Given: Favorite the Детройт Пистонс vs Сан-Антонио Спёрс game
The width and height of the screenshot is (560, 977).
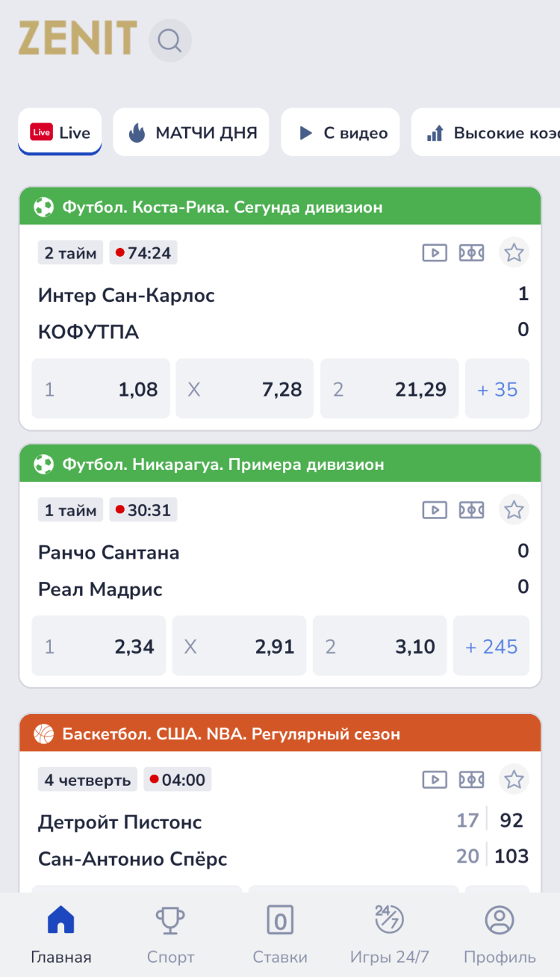Looking at the screenshot, I should [x=514, y=779].
